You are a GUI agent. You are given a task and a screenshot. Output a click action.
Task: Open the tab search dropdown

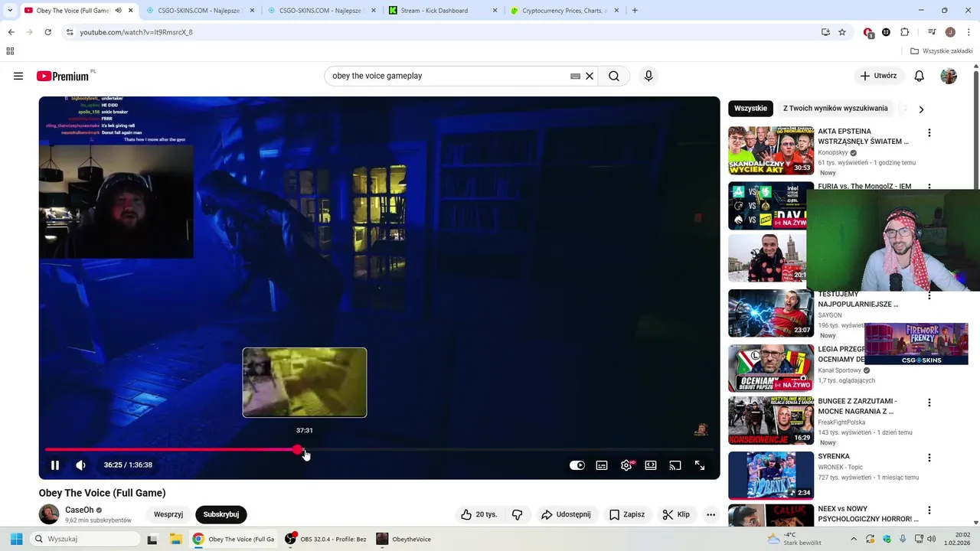(x=10, y=11)
